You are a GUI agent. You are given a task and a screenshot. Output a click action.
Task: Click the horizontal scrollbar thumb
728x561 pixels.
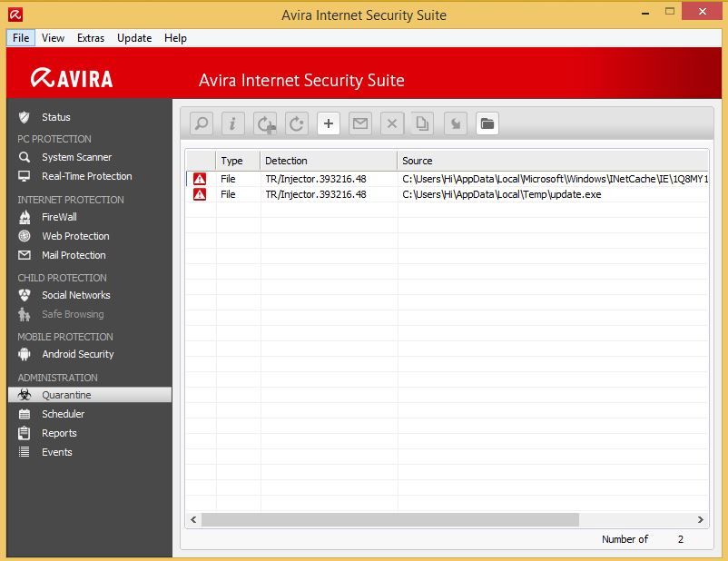[390, 519]
